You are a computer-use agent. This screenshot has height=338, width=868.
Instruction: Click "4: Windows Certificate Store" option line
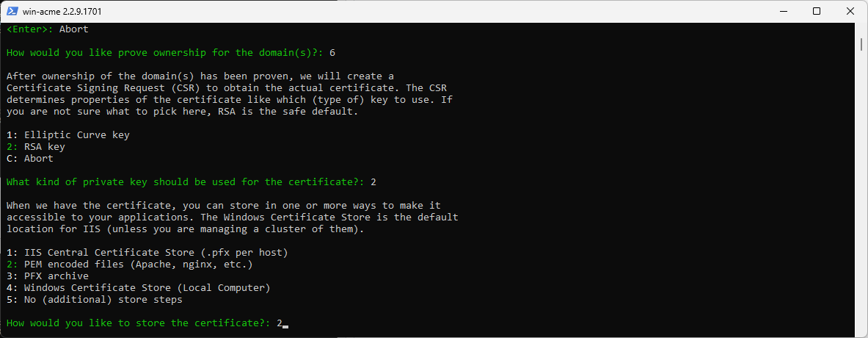[x=139, y=287]
